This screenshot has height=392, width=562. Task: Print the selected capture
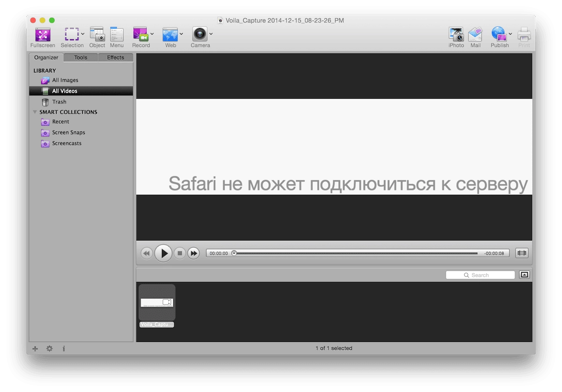coord(524,37)
